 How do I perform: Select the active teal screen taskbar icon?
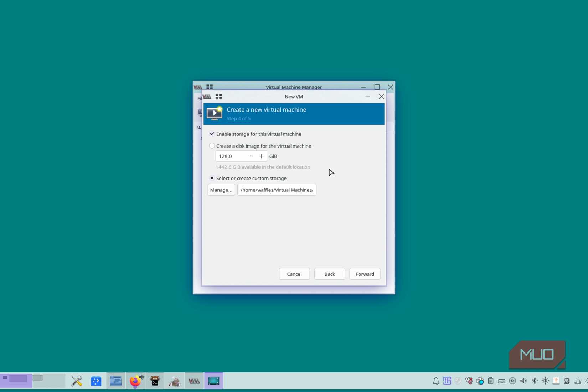tap(214, 381)
